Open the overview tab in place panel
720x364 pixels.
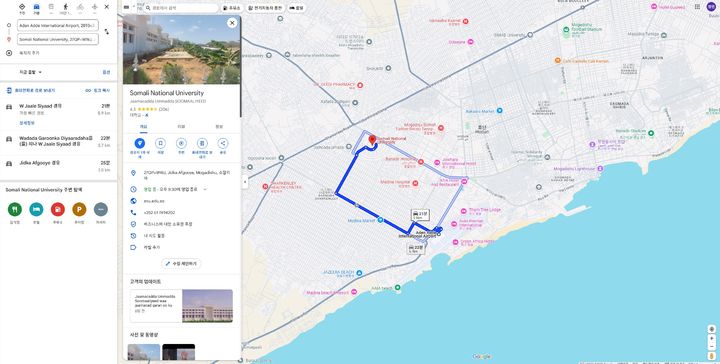tap(144, 127)
